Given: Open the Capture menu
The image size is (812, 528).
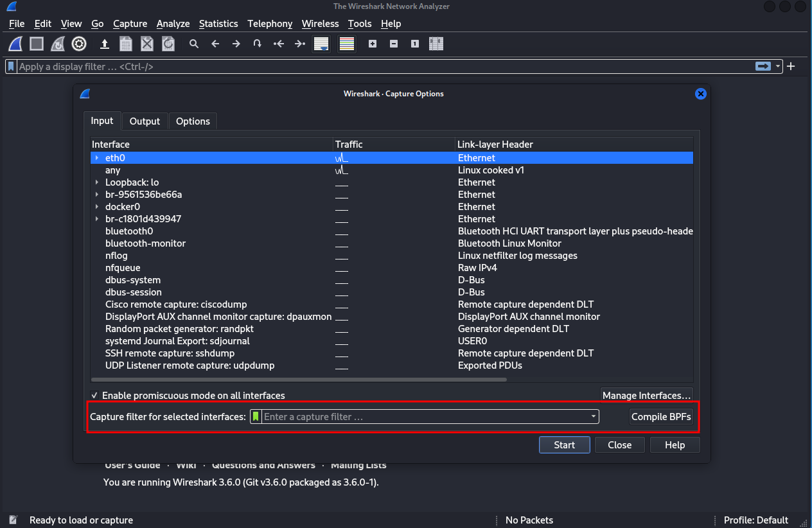Looking at the screenshot, I should click(x=130, y=24).
